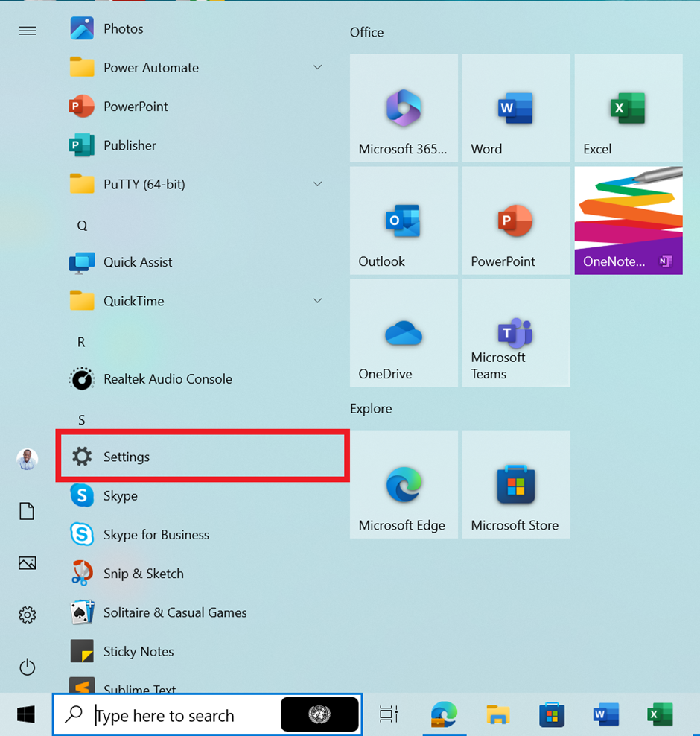Open Word from the taskbar
Screen dimensions: 700x736
tap(605, 714)
